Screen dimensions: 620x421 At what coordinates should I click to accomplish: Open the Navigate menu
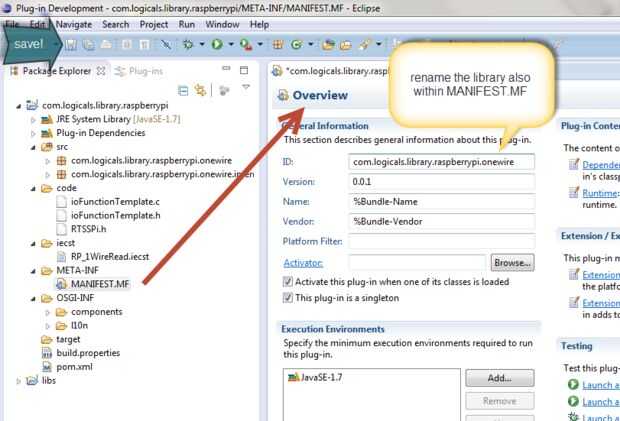74,25
